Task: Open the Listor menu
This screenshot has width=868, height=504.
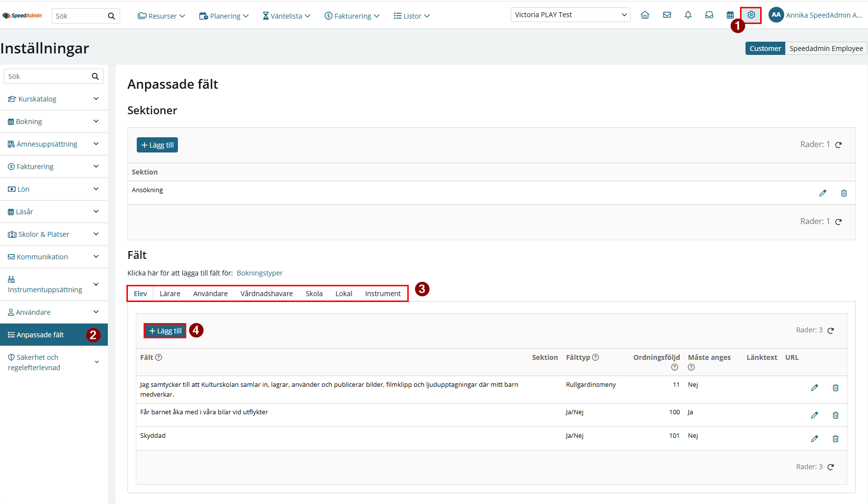Action: (412, 16)
